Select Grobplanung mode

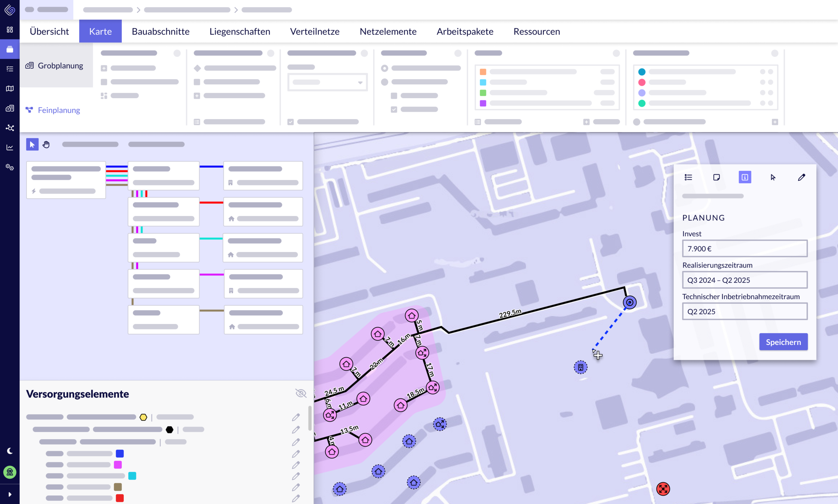pos(56,65)
